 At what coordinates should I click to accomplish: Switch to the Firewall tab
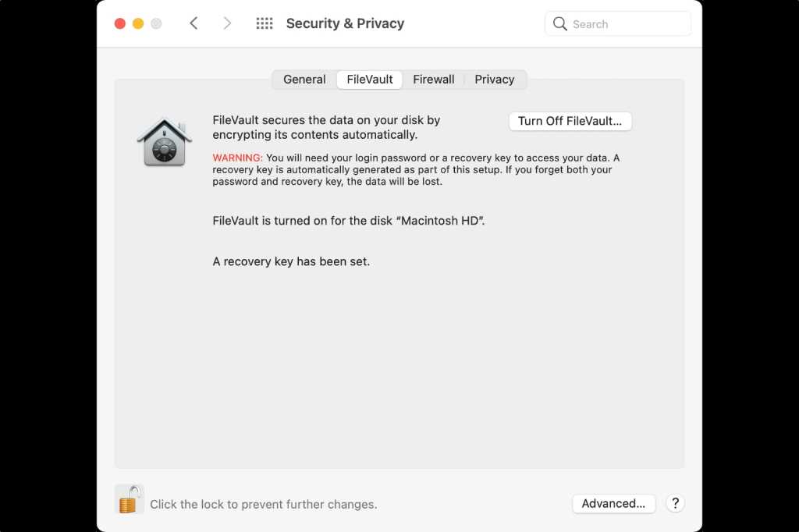434,79
